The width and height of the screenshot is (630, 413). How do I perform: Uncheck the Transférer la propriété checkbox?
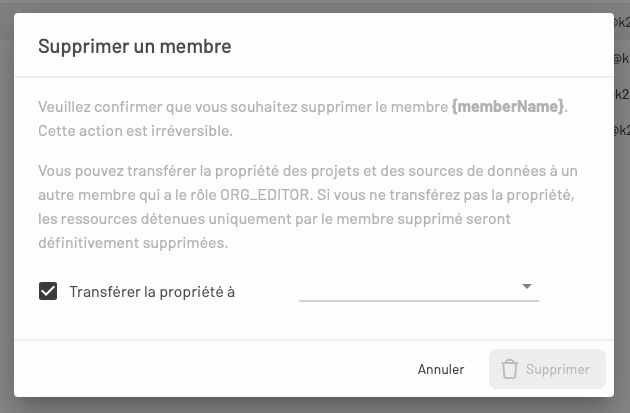click(x=47, y=292)
